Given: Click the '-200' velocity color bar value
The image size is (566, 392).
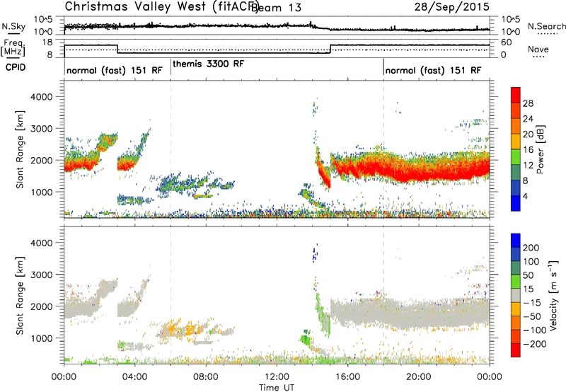Looking at the screenshot, I should (535, 344).
